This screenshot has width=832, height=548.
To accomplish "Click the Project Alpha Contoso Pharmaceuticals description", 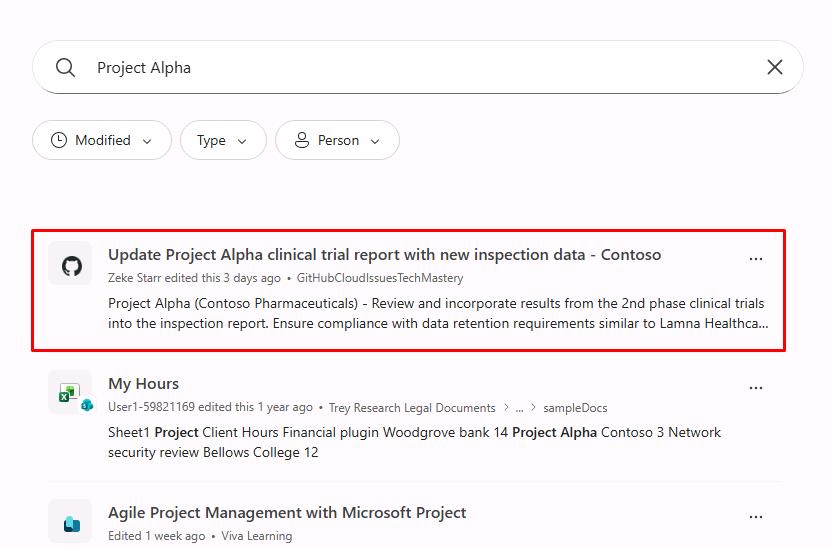I will coord(438,314).
